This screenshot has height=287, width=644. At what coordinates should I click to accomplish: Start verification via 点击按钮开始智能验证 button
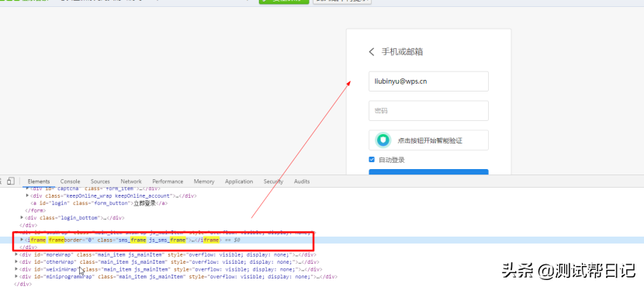coord(428,140)
